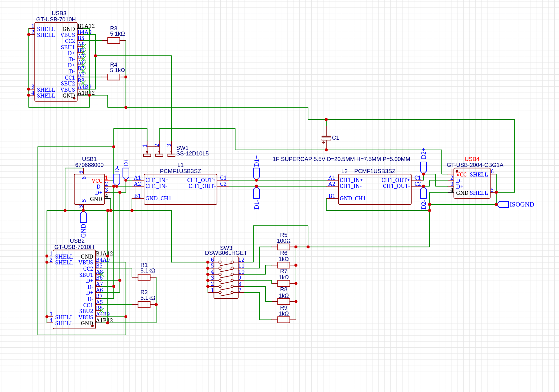Click the USB3 designator text
Viewport: 559px width, 392px height.
pyautogui.click(x=59, y=13)
